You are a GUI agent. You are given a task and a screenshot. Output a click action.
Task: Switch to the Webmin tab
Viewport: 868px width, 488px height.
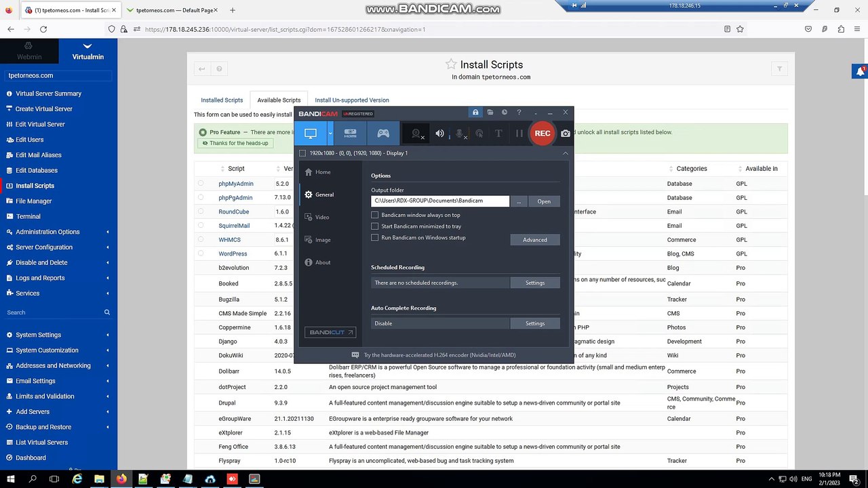click(x=29, y=52)
